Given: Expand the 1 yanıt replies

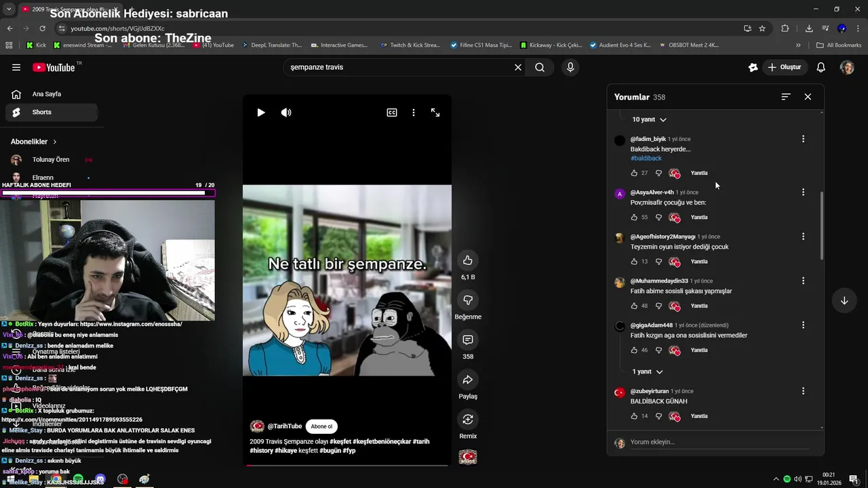Looking at the screenshot, I should [x=648, y=371].
